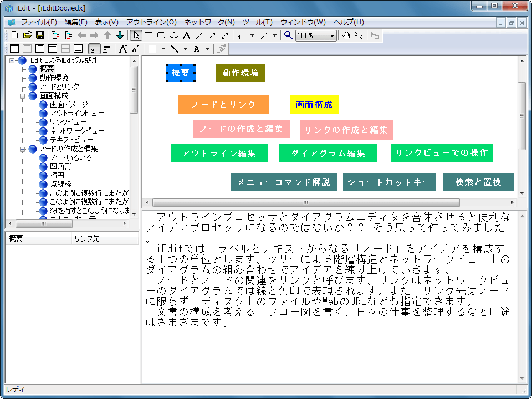Toggle the fourth text alignment button
This screenshot has height=399, width=532.
pyautogui.click(x=53, y=49)
